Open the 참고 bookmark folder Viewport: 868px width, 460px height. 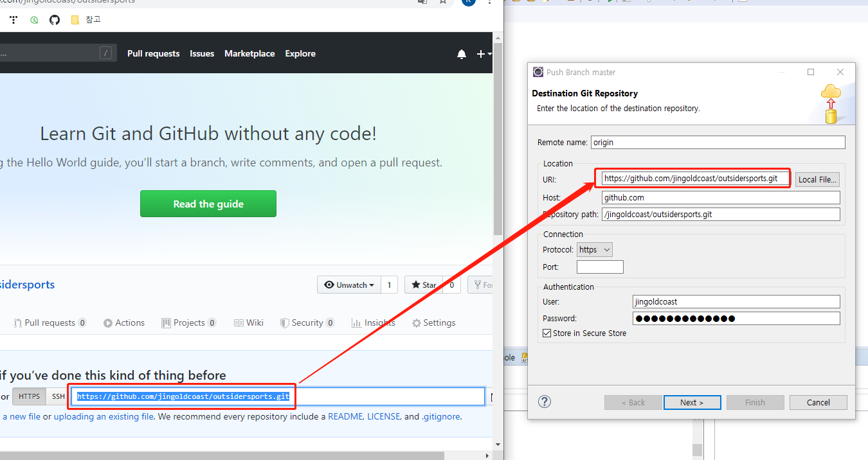(86, 20)
